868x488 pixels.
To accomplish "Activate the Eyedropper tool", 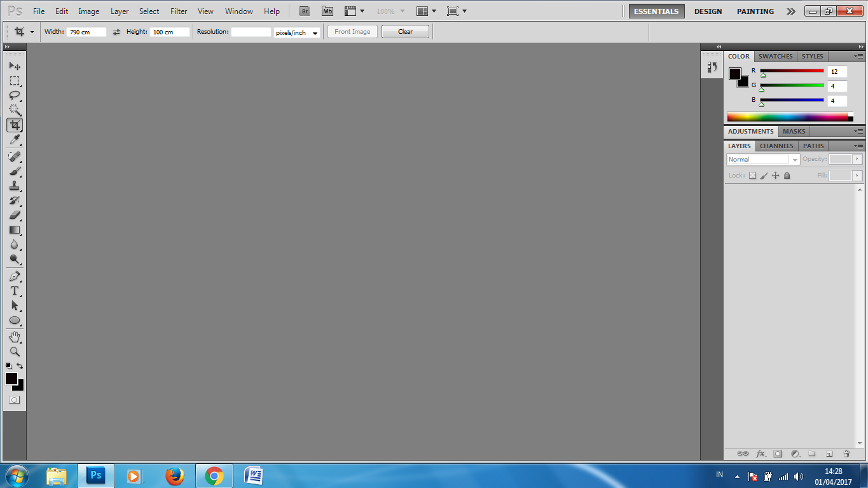I will (15, 140).
